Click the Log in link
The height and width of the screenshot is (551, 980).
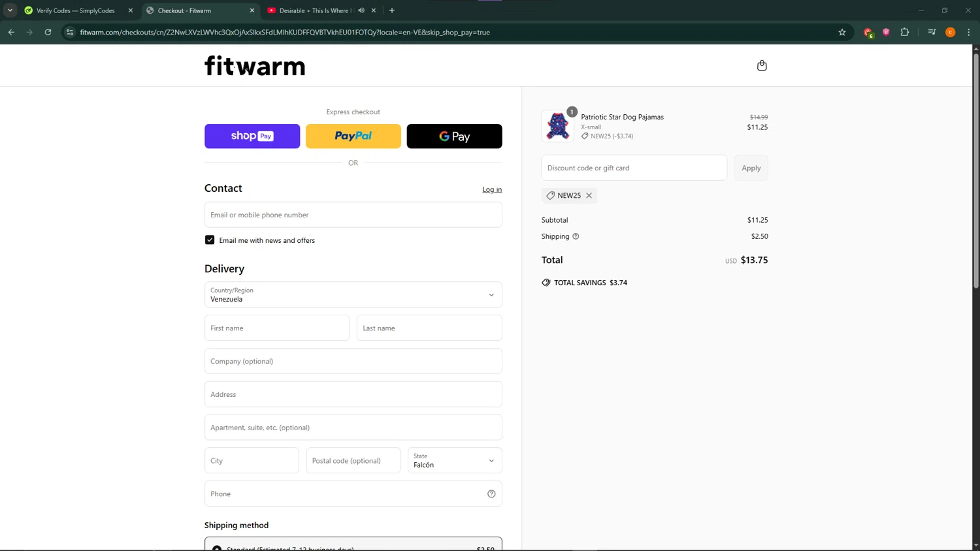(x=492, y=189)
